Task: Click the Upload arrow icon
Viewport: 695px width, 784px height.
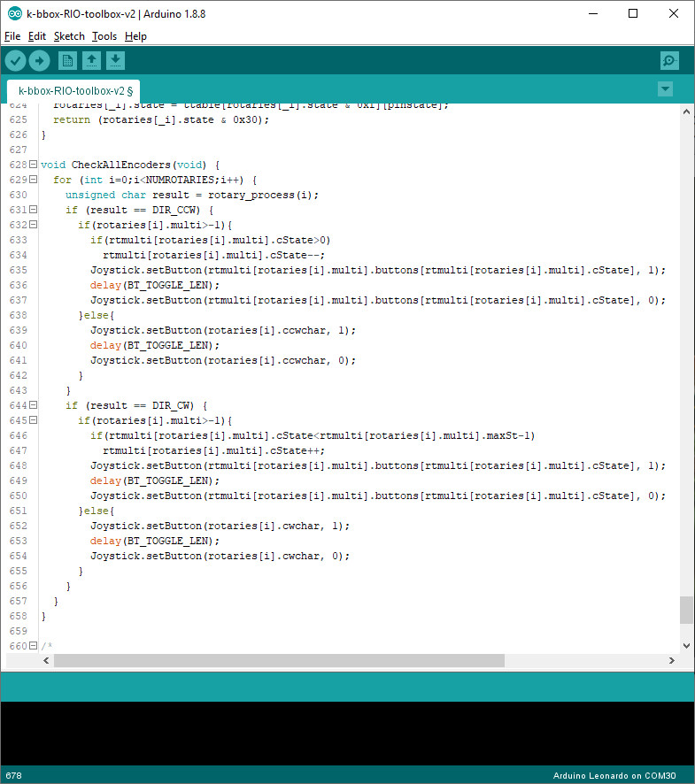Action: coord(39,60)
